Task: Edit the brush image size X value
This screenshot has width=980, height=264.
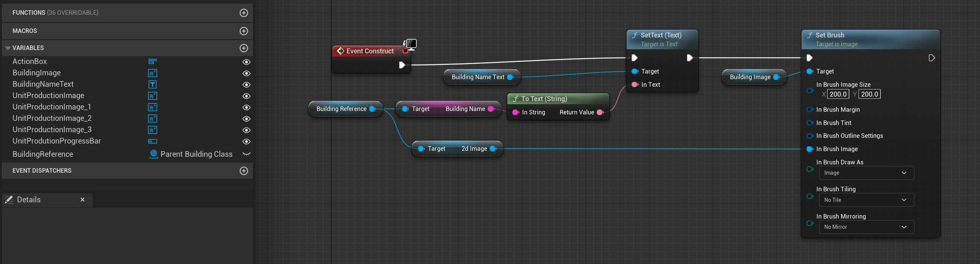Action: pyautogui.click(x=838, y=94)
